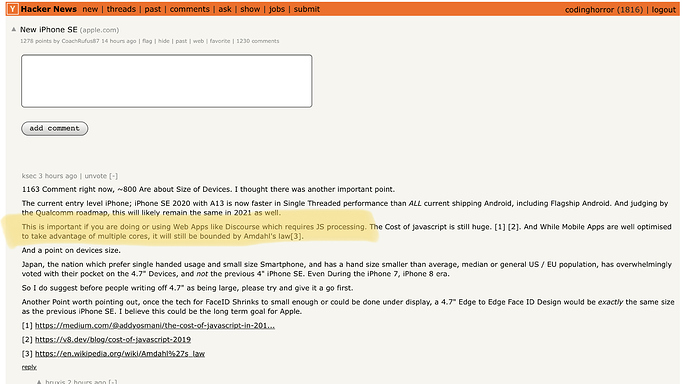The image size is (690, 384).
Task: Click the '1278 points' score text
Action: (x=36, y=41)
